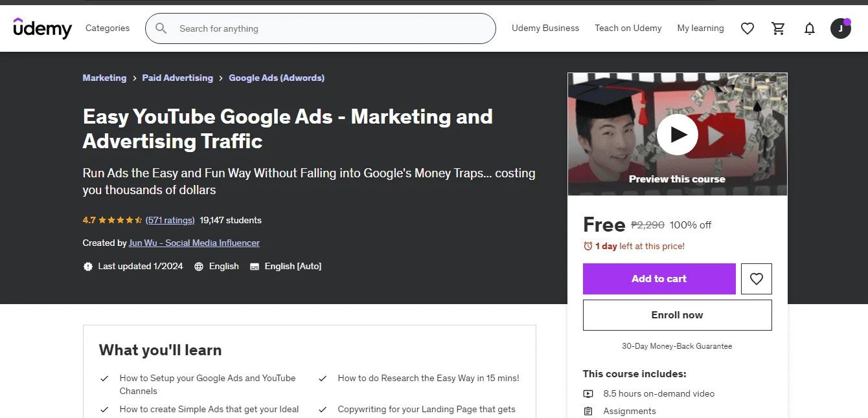Go to Google Ads (Adwords) breadcrumb

point(277,78)
